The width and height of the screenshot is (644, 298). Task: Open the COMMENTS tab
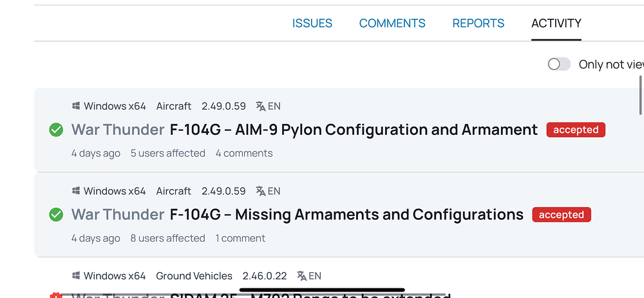coord(392,23)
